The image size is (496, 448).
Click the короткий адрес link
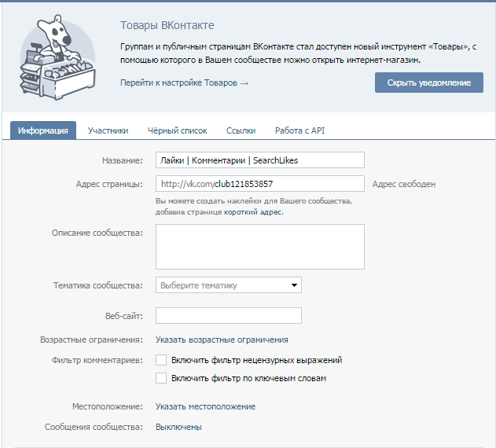click(252, 212)
